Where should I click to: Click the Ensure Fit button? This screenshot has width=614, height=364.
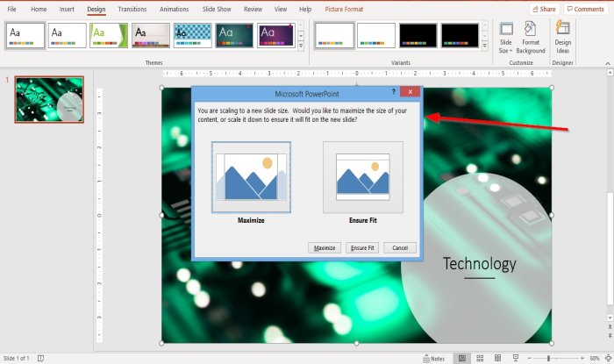click(362, 247)
